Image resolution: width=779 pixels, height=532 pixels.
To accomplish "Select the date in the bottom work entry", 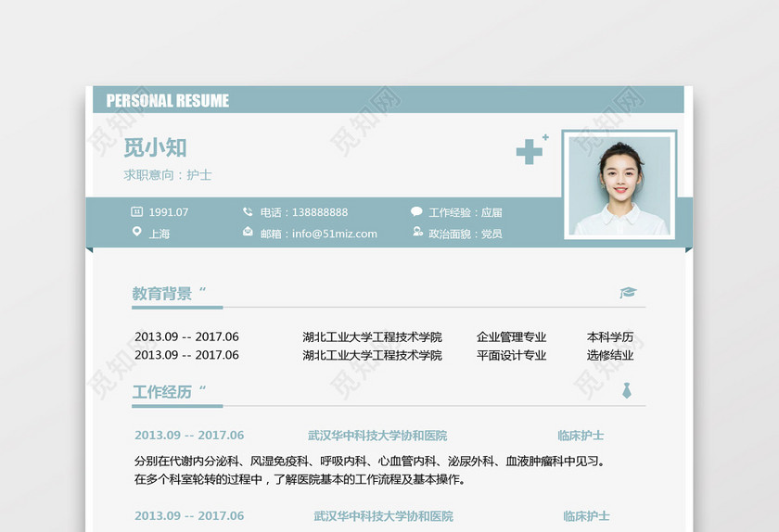I will click(x=189, y=515).
